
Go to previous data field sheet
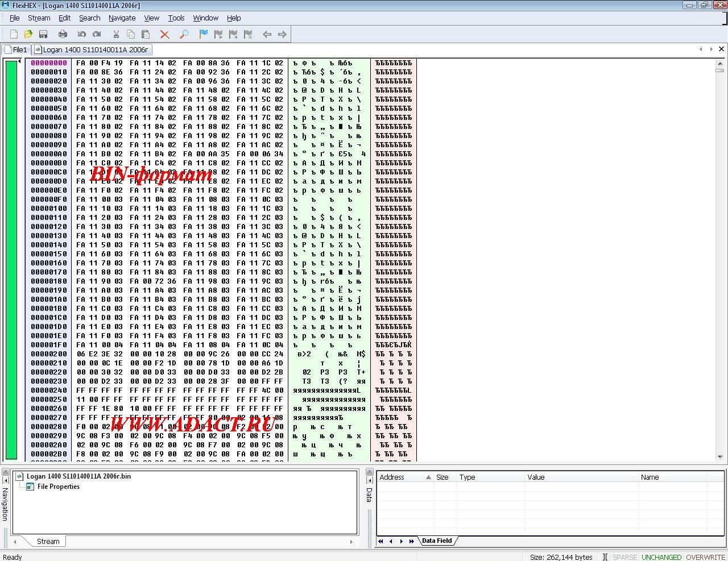pyautogui.click(x=391, y=541)
